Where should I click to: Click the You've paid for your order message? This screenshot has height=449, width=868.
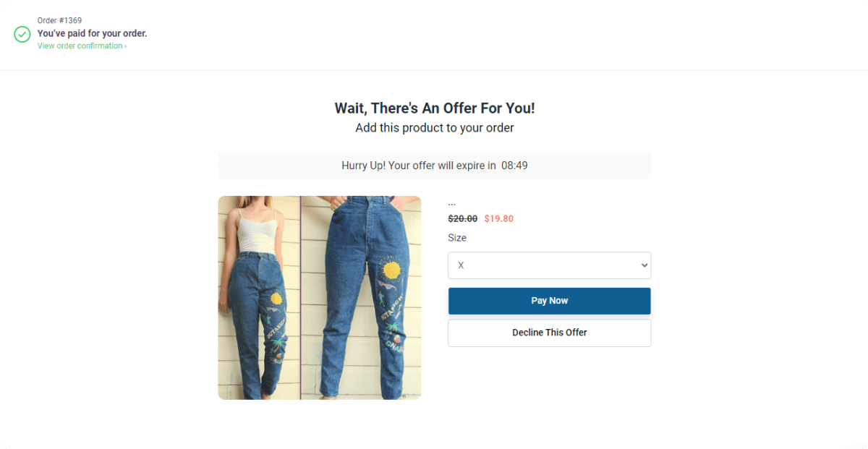[x=93, y=33]
